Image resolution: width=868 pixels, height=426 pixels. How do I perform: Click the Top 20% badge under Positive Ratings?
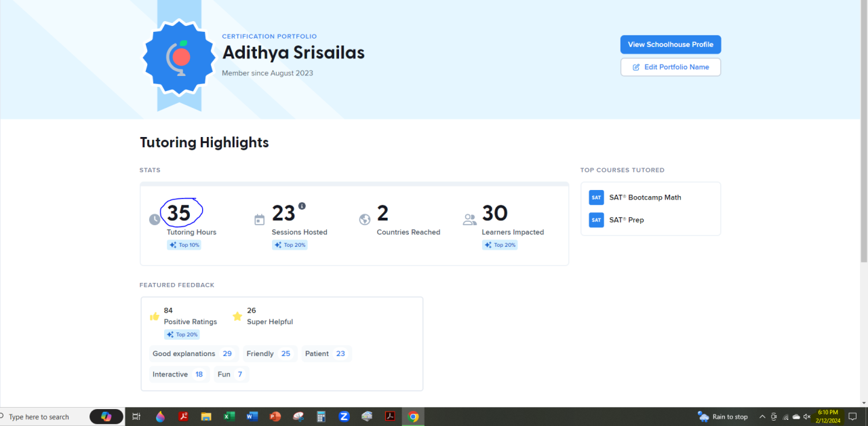coord(182,334)
